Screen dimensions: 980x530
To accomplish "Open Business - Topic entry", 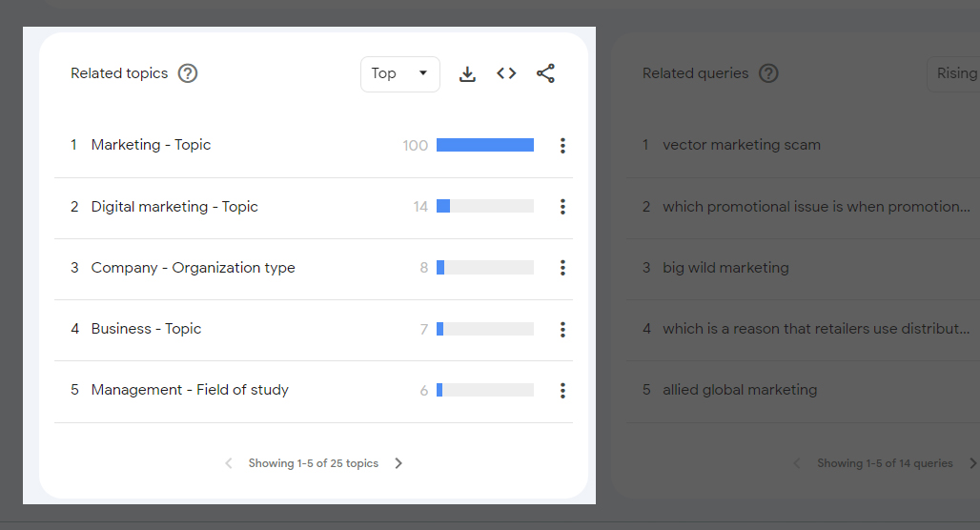I will 146,329.
